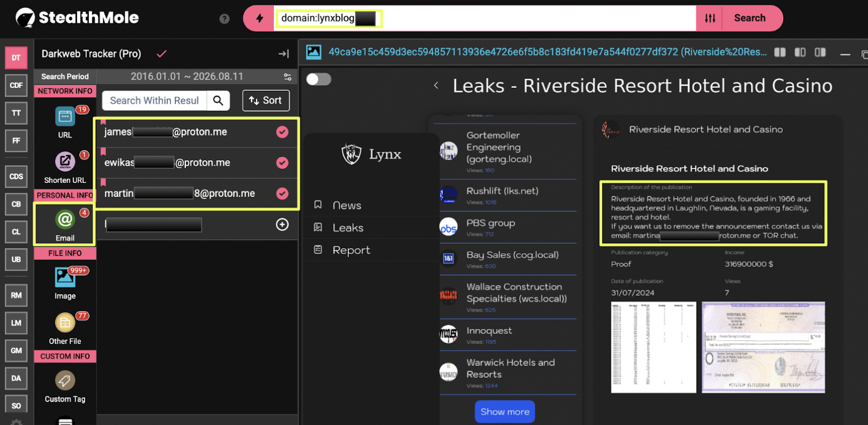Screen dimensions: 868x425
Task: Uncheck the ewikas proton.me email result
Action: coord(282,163)
